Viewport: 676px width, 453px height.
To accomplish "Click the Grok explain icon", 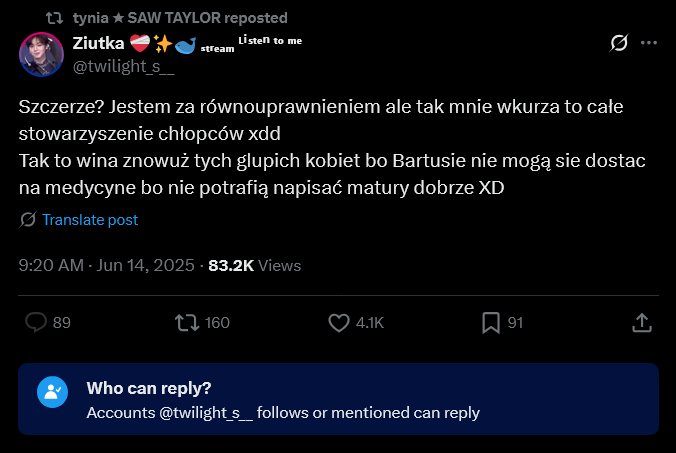I will coord(619,43).
